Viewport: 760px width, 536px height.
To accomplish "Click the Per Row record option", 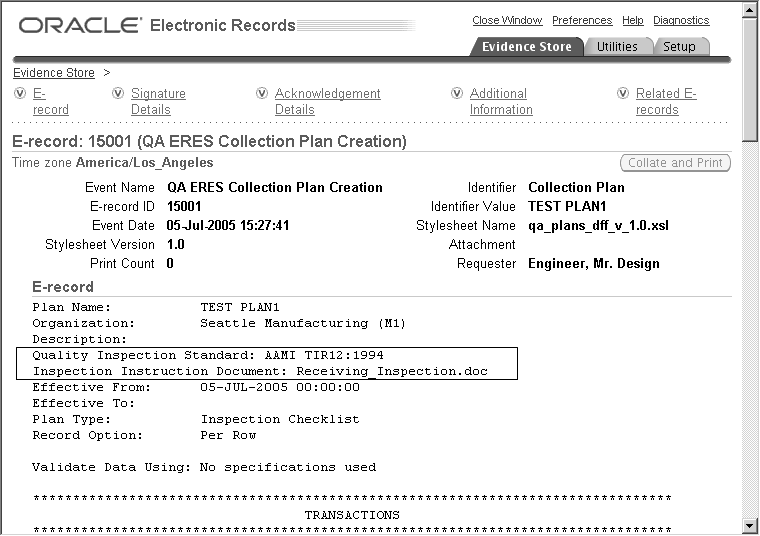I will [x=228, y=435].
